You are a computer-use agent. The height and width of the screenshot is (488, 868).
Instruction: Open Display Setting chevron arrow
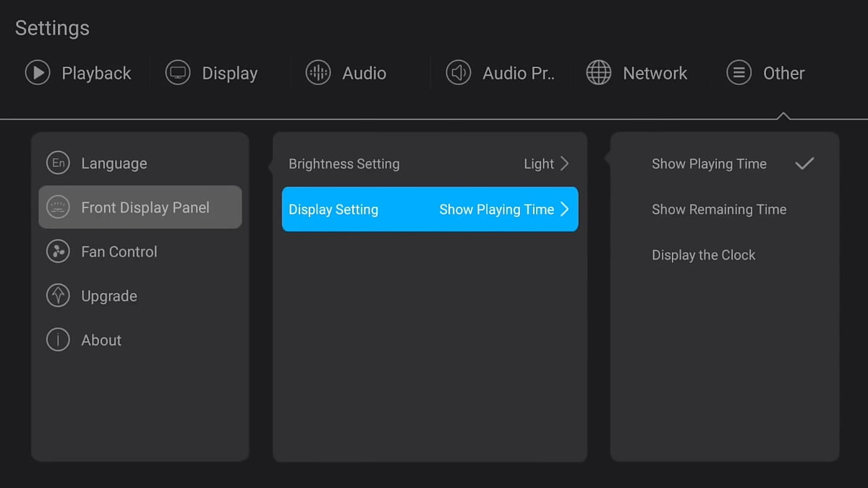[565, 210]
